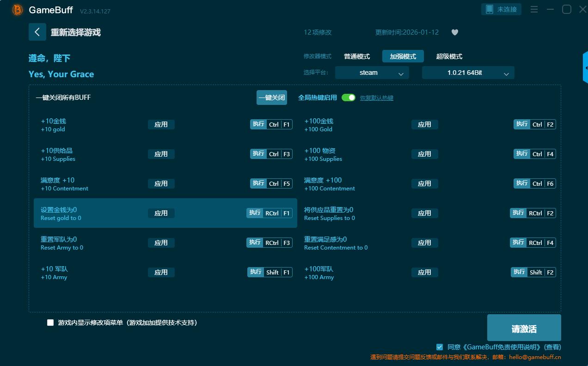
Task: Click the heart favorite icon
Action: click(455, 32)
